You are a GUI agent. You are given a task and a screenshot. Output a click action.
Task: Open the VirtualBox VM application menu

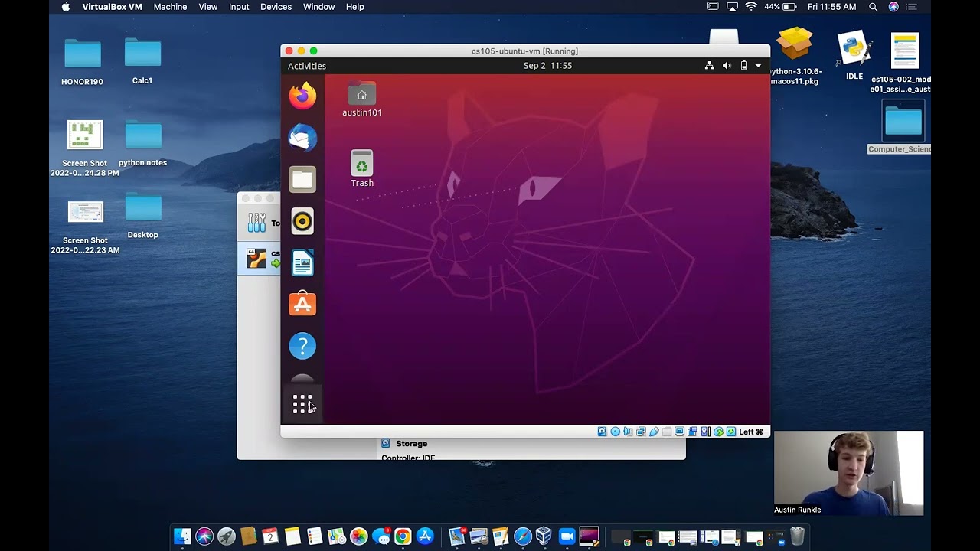pos(112,7)
